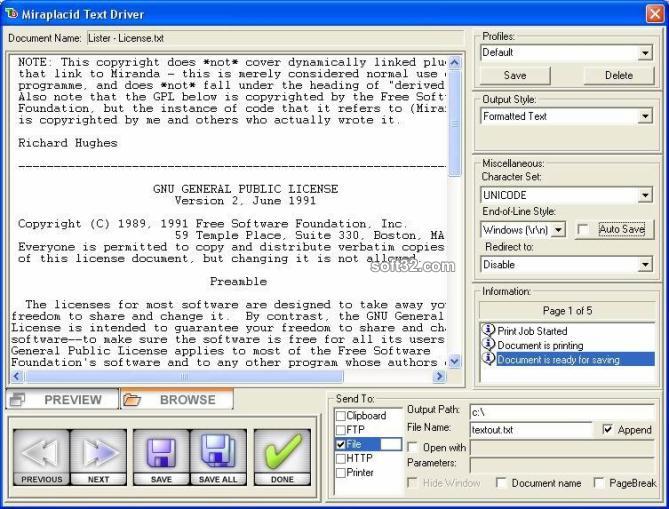Click info icon beside Print Job Started
This screenshot has width=669, height=509.
(488, 330)
